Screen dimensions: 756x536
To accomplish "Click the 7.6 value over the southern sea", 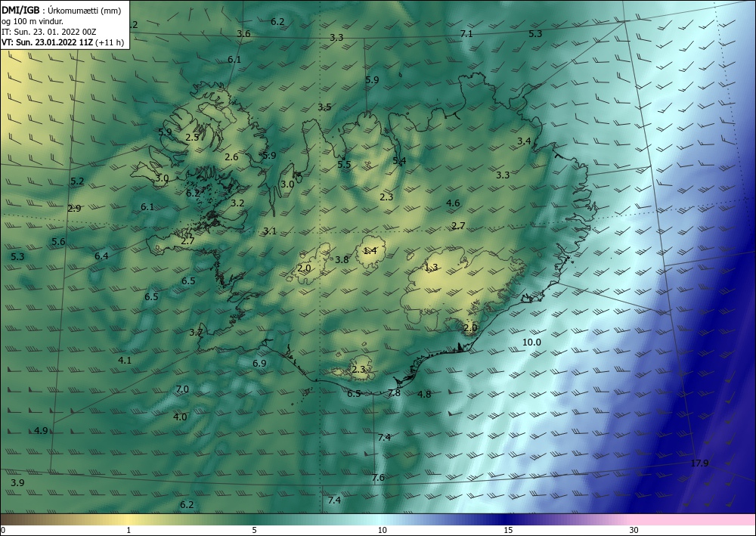I will tap(379, 478).
